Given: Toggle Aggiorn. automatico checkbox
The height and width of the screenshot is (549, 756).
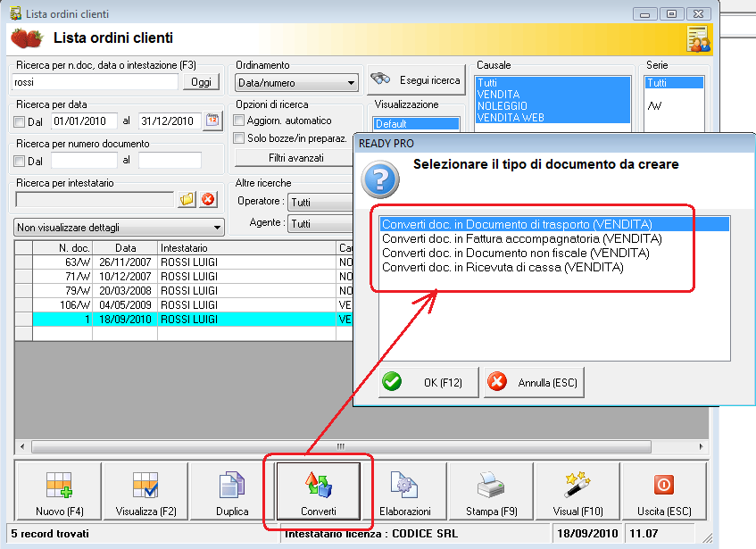Looking at the screenshot, I should pyautogui.click(x=238, y=120).
